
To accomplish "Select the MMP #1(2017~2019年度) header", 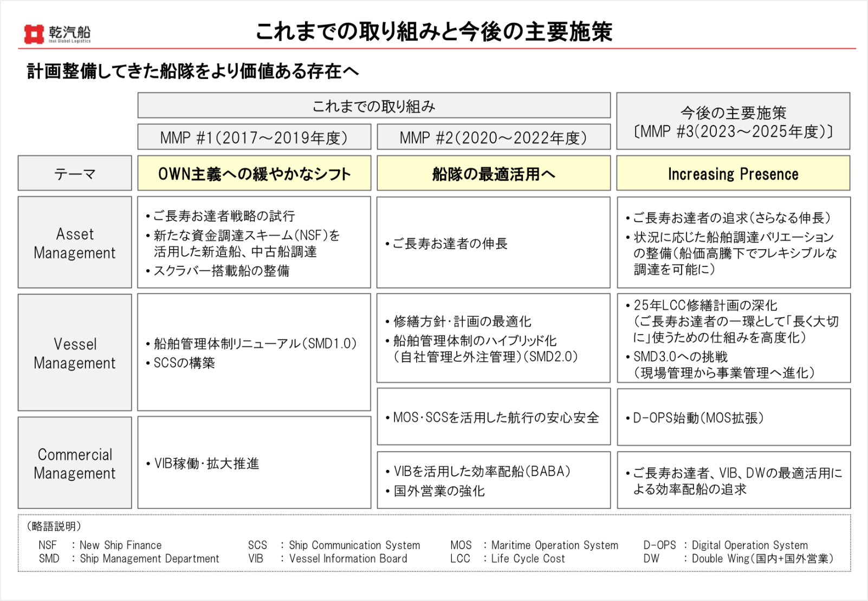I will [254, 137].
